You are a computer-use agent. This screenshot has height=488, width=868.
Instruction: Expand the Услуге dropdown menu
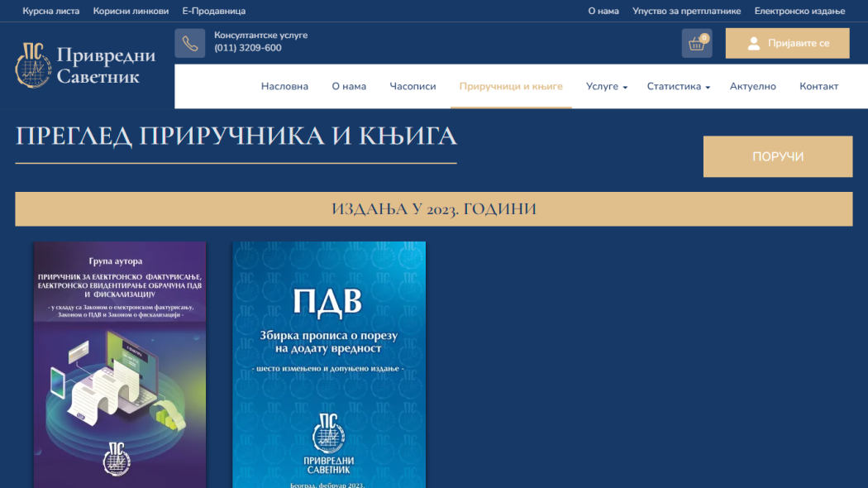point(606,86)
